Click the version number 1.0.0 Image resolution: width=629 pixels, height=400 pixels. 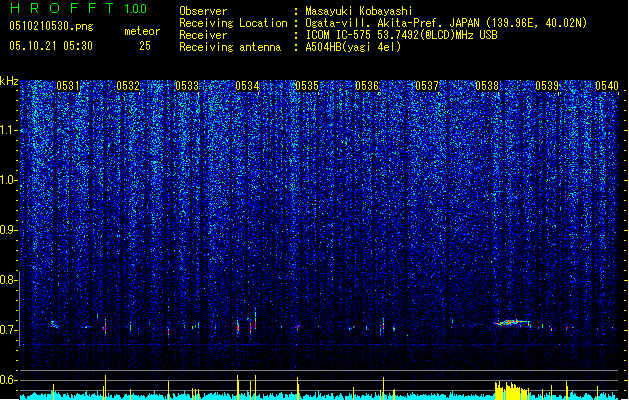click(135, 9)
